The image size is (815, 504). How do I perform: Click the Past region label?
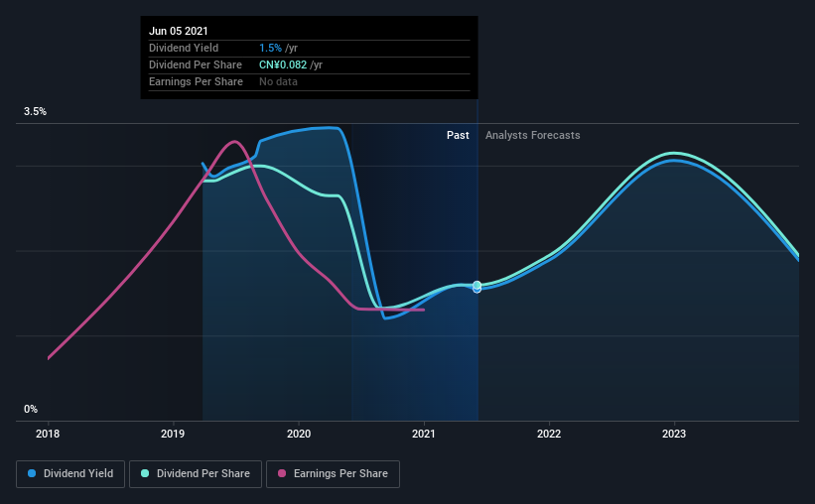[x=458, y=135]
